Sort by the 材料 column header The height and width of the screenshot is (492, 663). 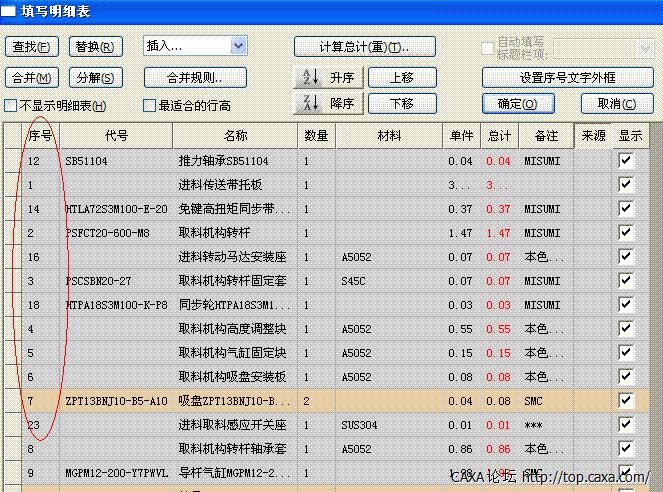tap(389, 136)
